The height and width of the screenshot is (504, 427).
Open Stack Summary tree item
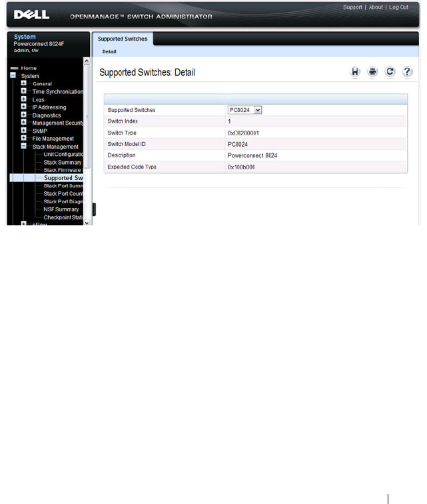point(63,162)
